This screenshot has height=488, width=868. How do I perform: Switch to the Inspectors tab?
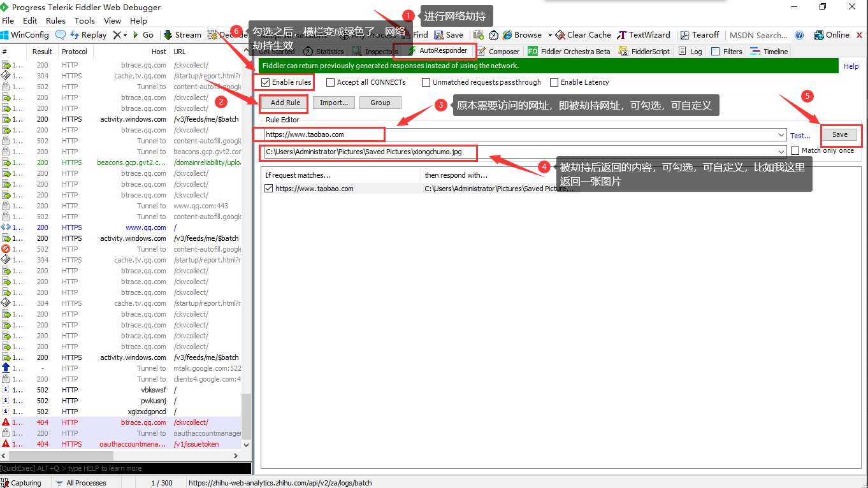click(375, 52)
